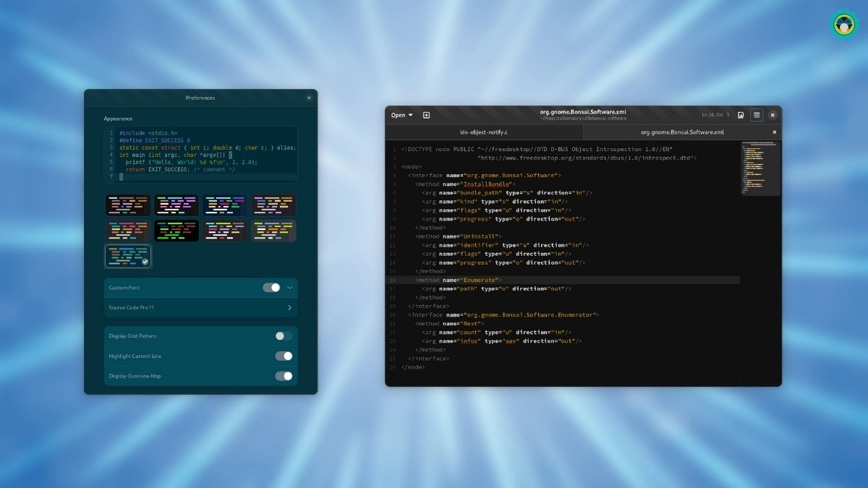868x488 pixels.
Task: Collapse the Custom Font expander arrow
Action: pyautogui.click(x=290, y=288)
